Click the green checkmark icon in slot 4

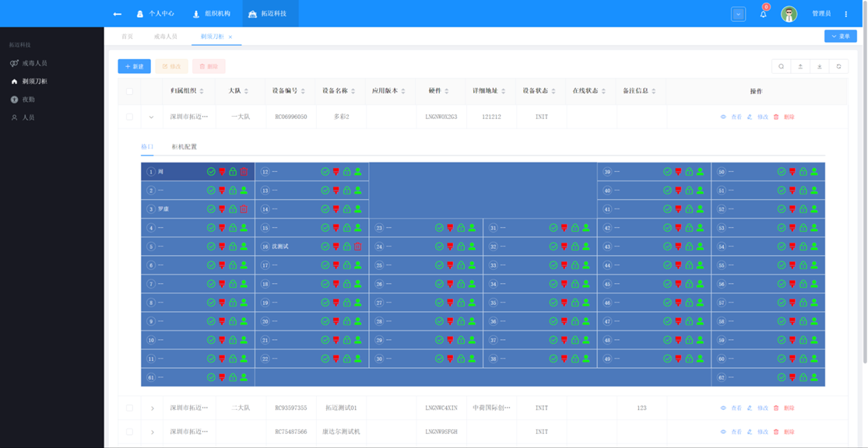[x=211, y=228]
